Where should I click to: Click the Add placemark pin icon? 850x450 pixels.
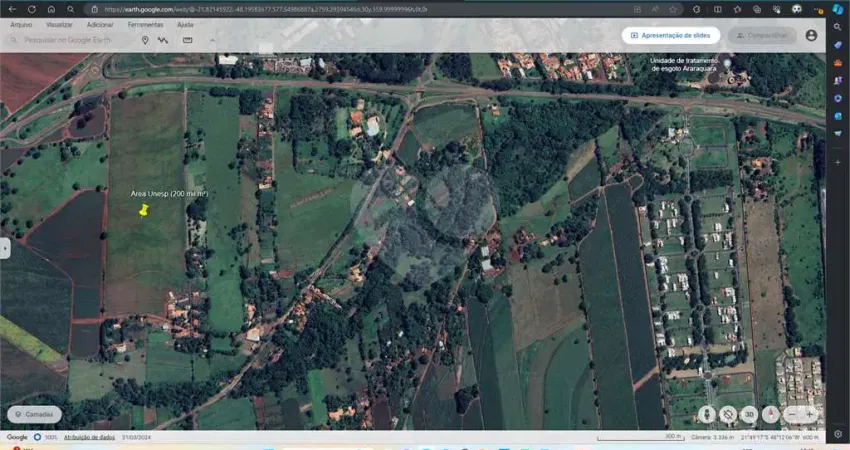pyautogui.click(x=145, y=40)
